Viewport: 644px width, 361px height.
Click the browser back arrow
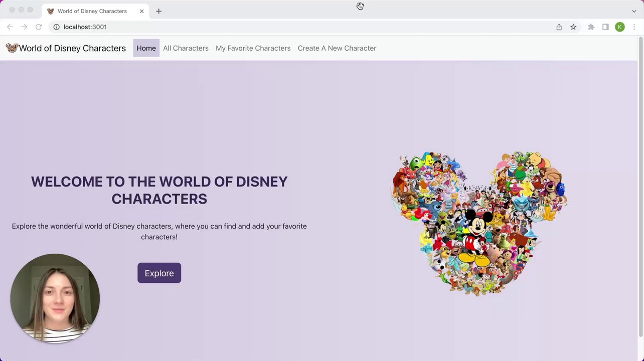pos(10,27)
